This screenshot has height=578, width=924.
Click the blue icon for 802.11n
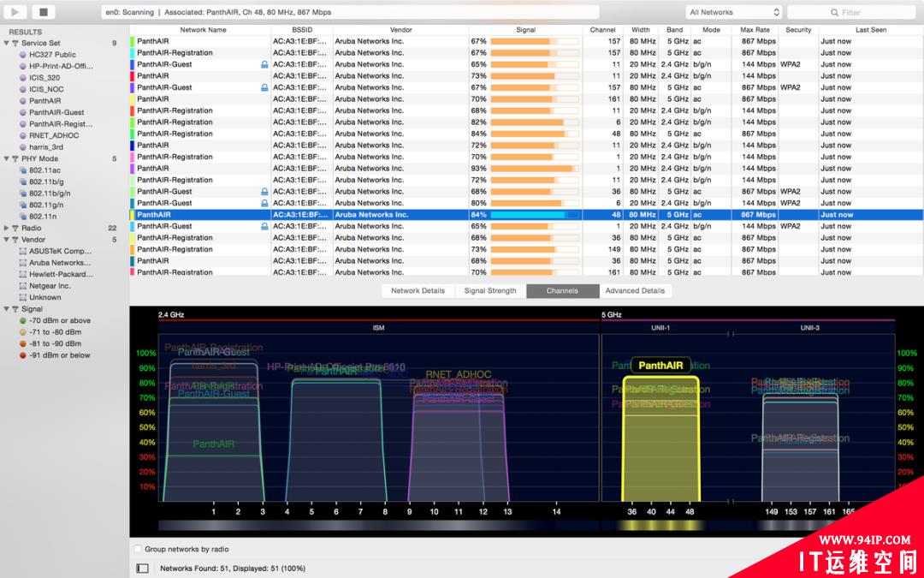[23, 217]
